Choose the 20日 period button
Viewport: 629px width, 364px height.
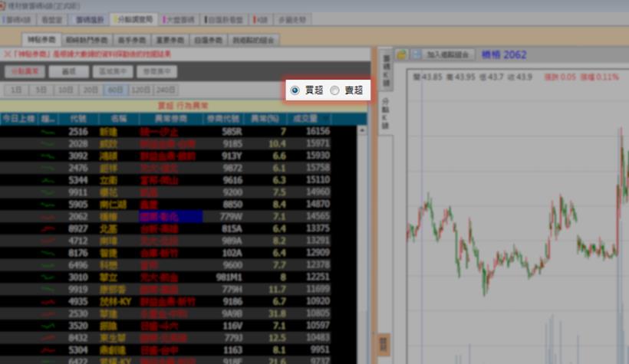coord(91,90)
